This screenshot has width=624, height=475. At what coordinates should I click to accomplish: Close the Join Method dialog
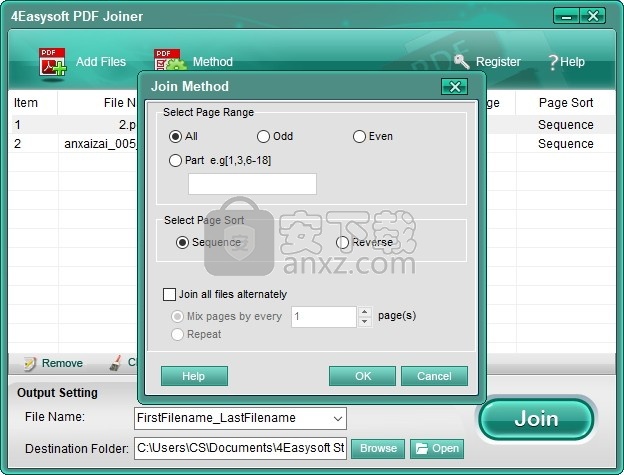click(x=454, y=86)
